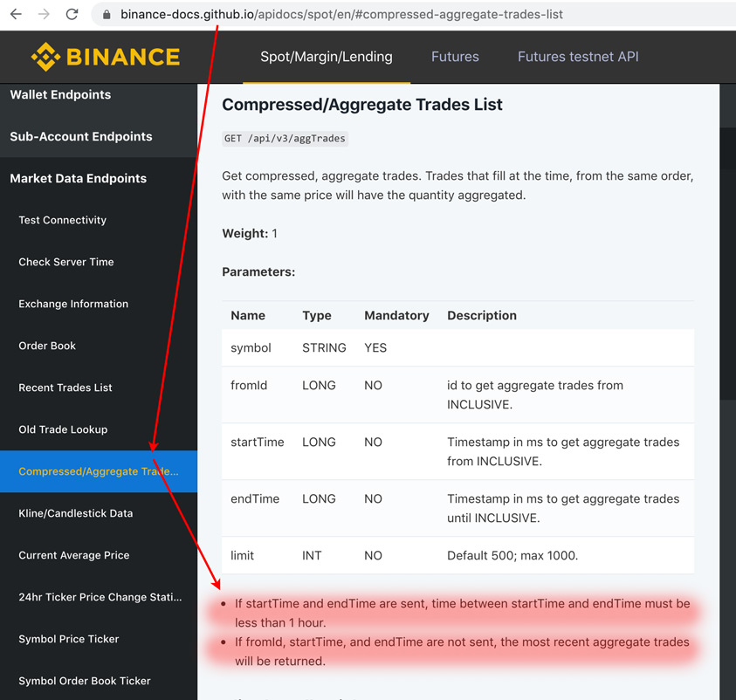Open the Order Book documentation
This screenshot has width=736, height=700.
[x=46, y=346]
